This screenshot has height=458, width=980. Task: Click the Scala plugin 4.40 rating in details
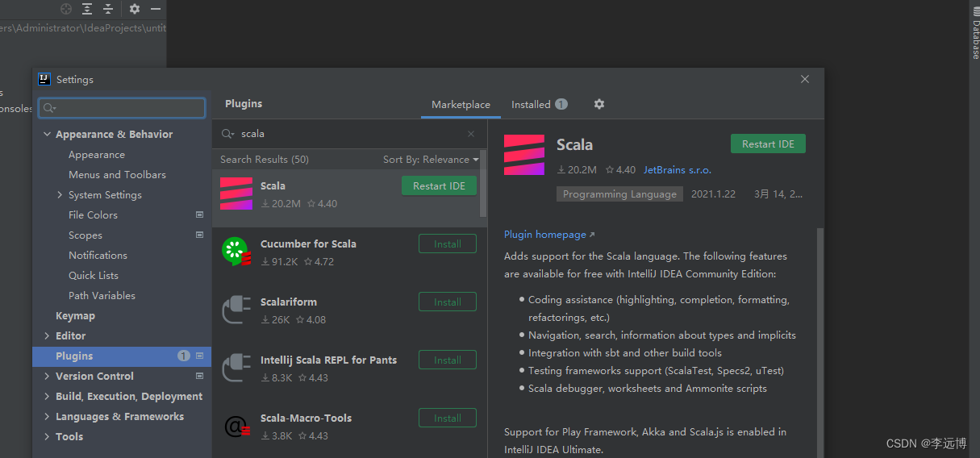619,170
